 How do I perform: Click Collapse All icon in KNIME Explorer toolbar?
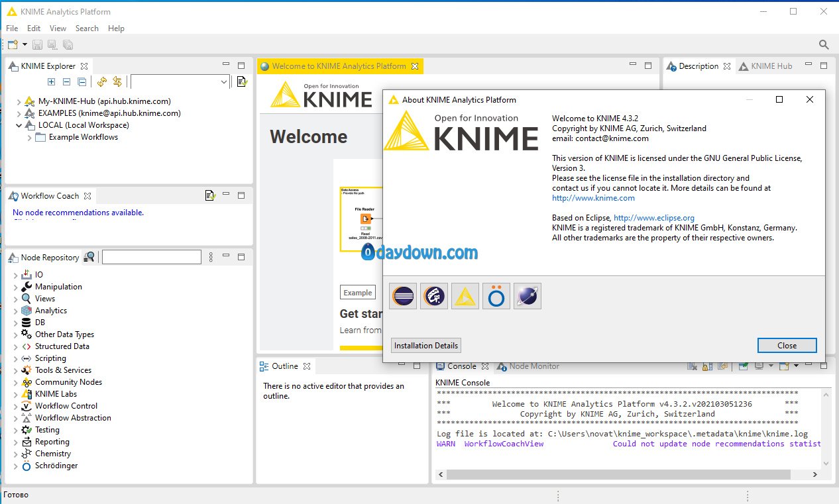tap(82, 81)
